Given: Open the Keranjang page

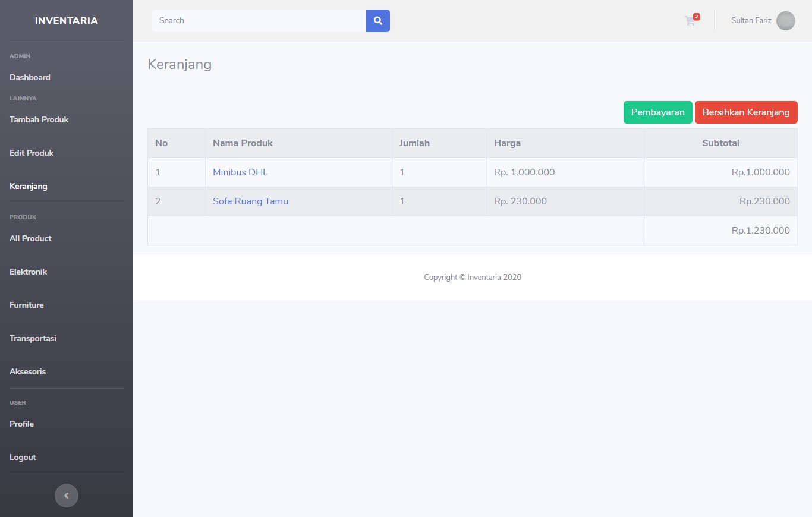Looking at the screenshot, I should click(29, 186).
